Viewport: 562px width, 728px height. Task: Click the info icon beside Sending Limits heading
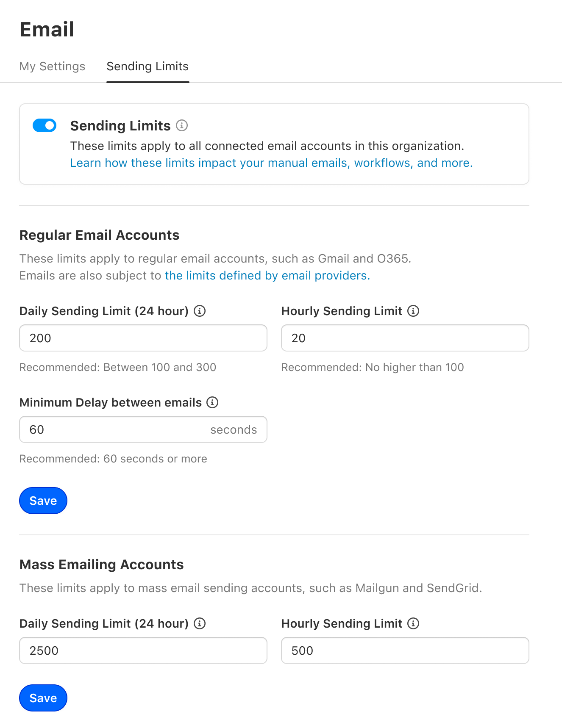[182, 125]
